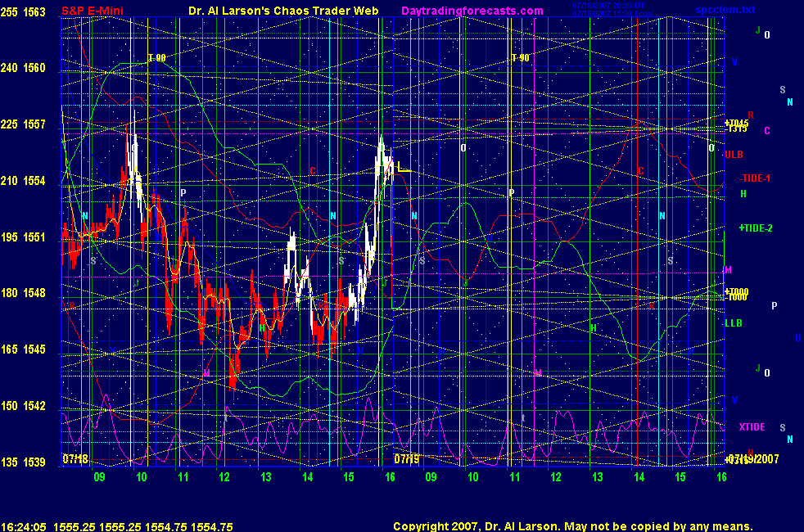Viewport: 804px width, 532px height.
Task: Click the "195 1551" price level label
Action: coord(23,237)
